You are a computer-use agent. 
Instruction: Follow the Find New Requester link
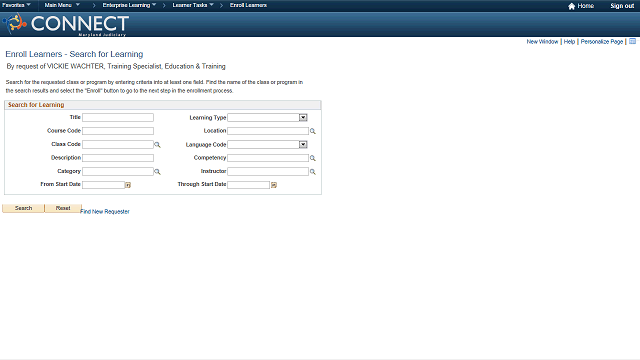point(105,211)
